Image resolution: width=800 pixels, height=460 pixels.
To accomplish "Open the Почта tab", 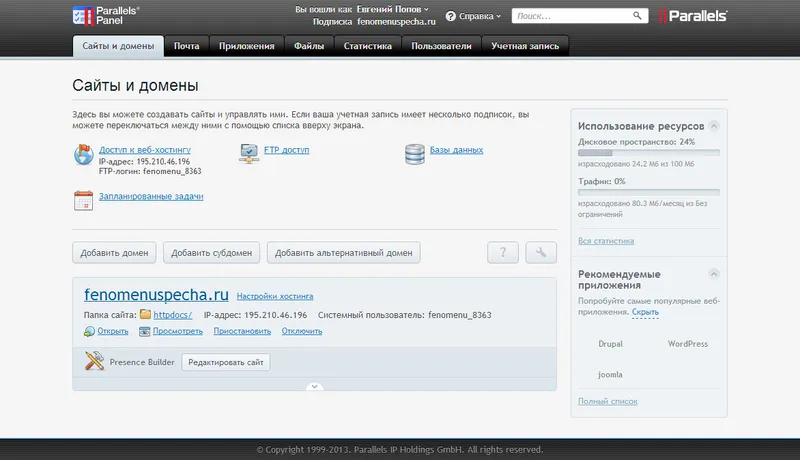I will click(187, 46).
